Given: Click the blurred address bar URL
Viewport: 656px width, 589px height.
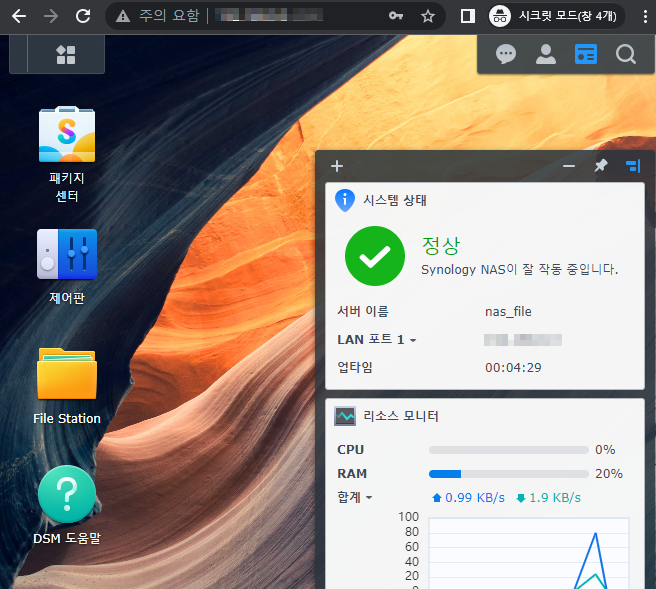Looking at the screenshot, I should click(269, 16).
